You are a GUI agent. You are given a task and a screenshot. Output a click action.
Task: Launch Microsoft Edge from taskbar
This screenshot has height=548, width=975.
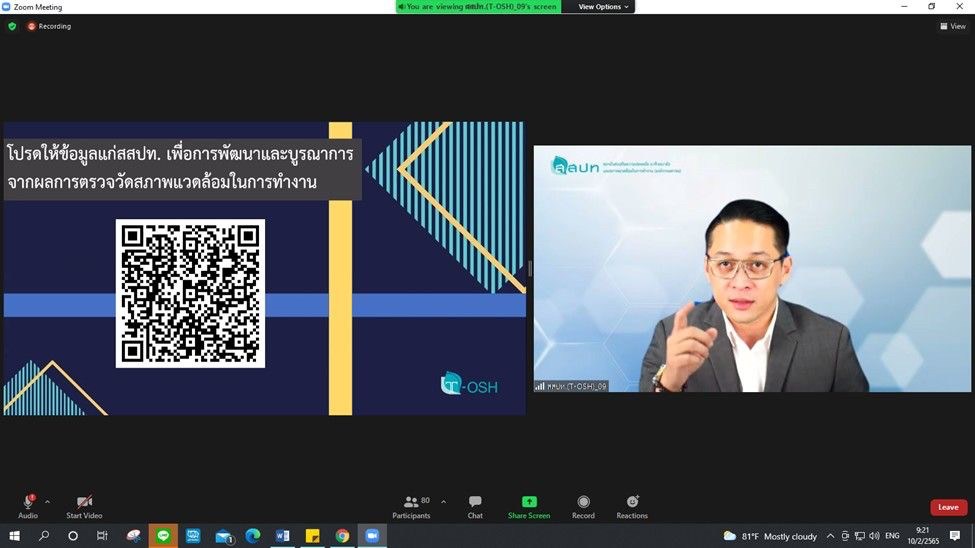pos(252,536)
